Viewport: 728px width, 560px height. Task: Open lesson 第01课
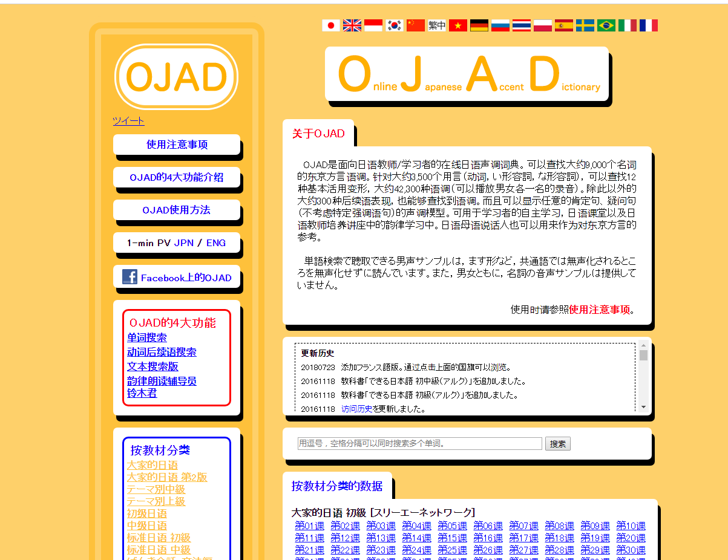click(x=310, y=526)
